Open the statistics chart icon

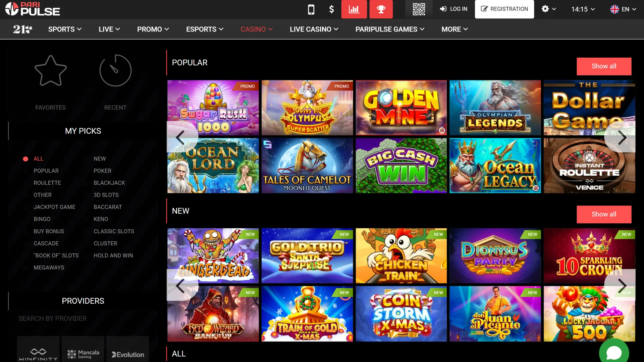(x=354, y=9)
